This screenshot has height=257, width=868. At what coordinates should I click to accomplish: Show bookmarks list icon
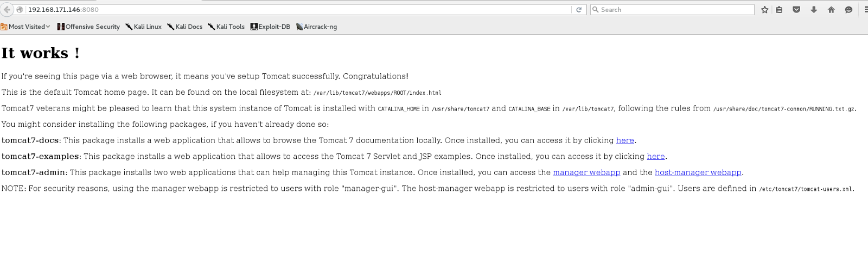coord(779,10)
